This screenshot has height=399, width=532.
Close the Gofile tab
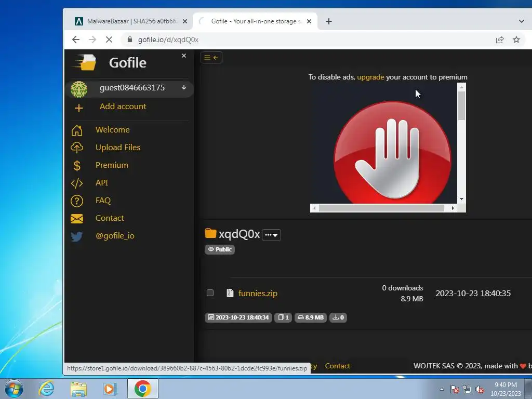[x=309, y=21]
